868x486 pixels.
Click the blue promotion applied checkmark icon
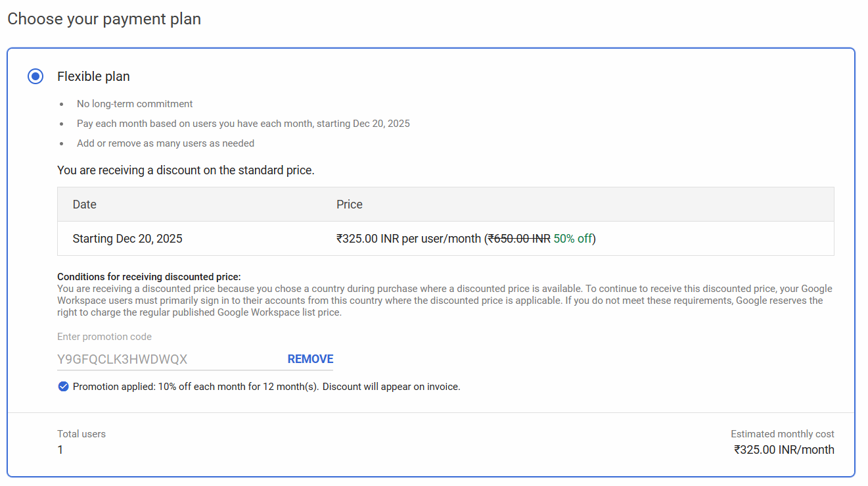[x=63, y=387]
